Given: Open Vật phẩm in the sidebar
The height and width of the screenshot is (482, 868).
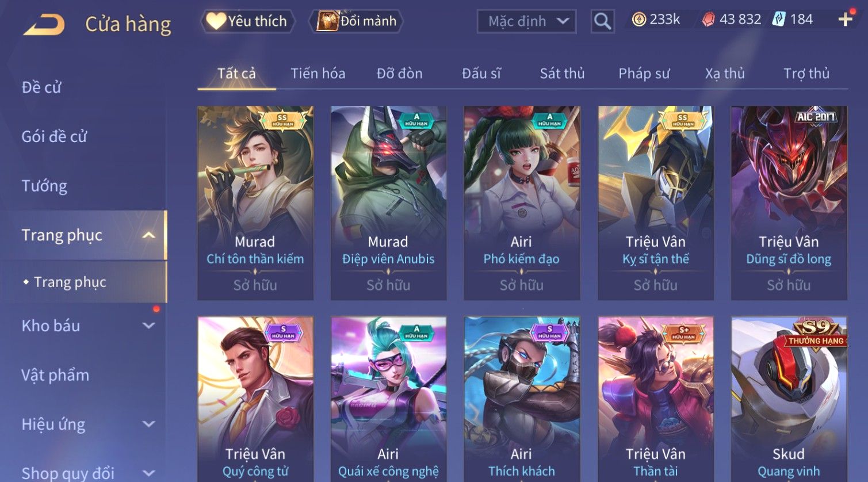Looking at the screenshot, I should coord(55,375).
